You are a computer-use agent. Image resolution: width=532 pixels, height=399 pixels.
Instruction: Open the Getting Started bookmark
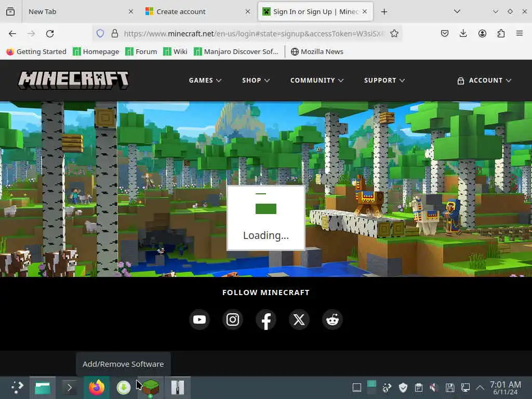point(36,51)
